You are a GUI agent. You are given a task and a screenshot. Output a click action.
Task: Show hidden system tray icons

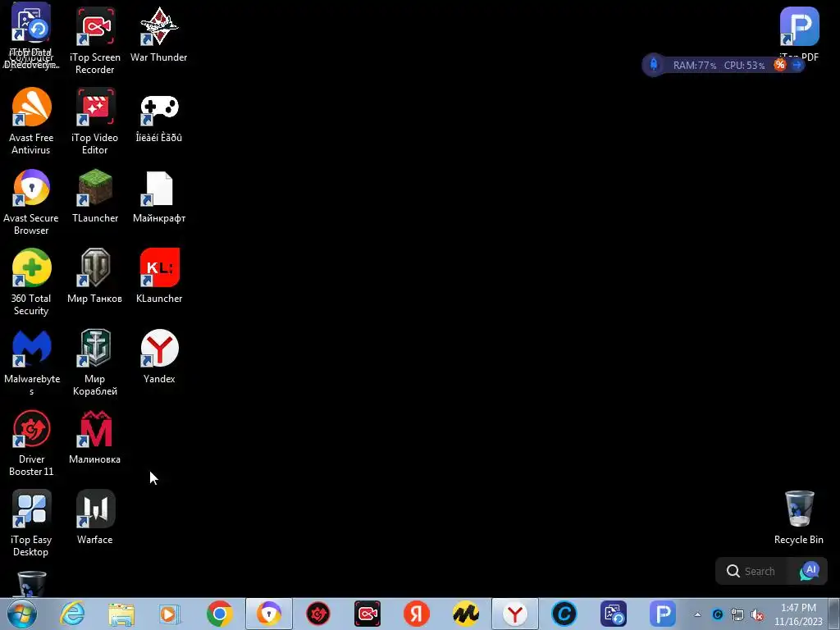pyautogui.click(x=697, y=614)
